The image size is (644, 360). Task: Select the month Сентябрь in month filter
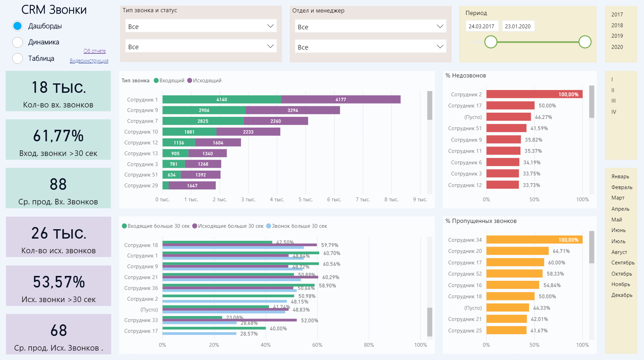point(623,263)
